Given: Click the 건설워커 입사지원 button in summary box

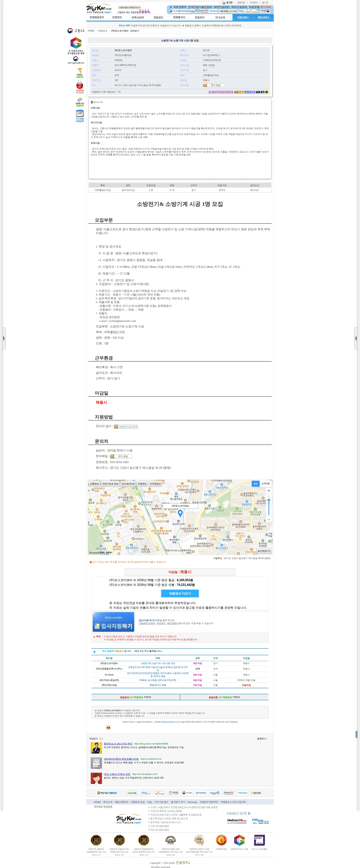Looking at the screenshot, I should (221, 92).
